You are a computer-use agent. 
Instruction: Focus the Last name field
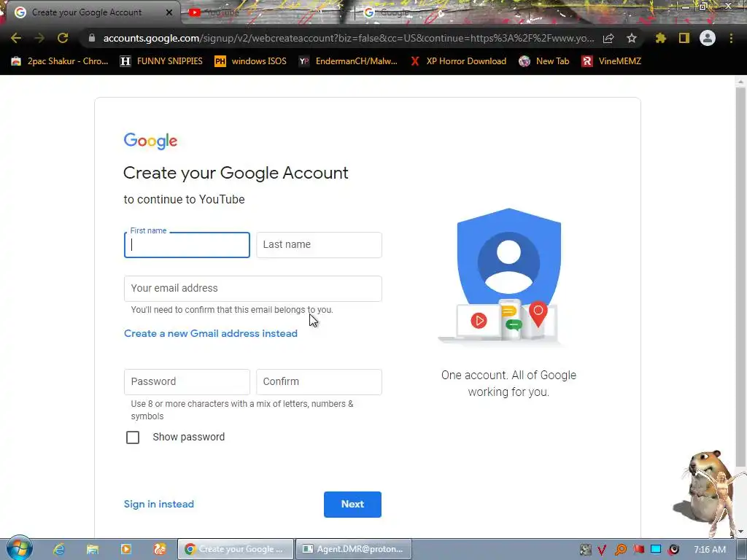(319, 245)
